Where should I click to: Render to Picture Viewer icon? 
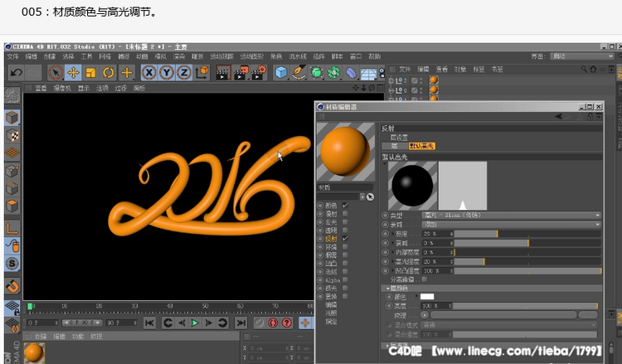coord(241,73)
